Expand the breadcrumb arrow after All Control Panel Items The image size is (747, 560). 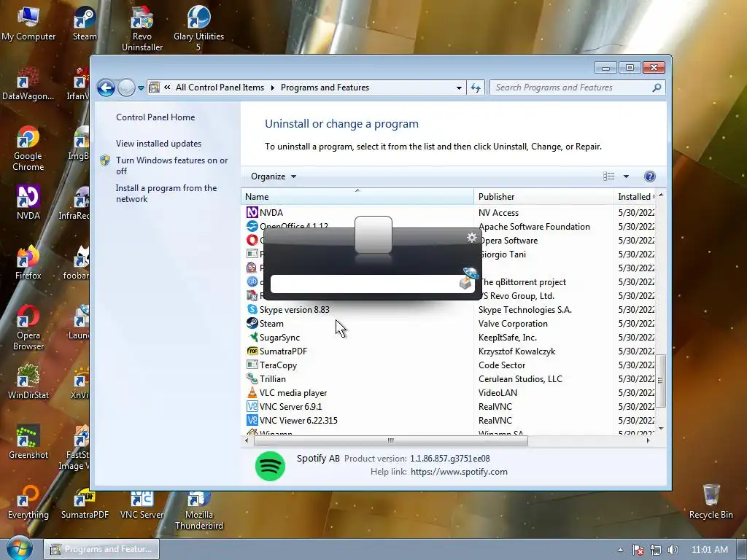(273, 87)
